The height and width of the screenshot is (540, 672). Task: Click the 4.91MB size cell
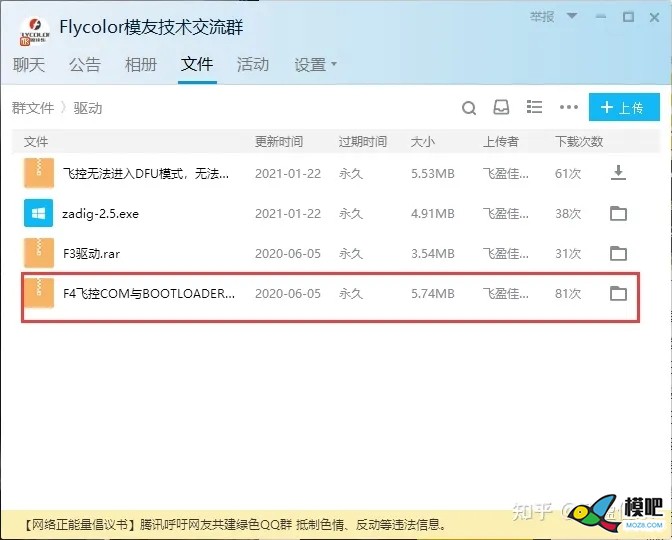point(433,213)
